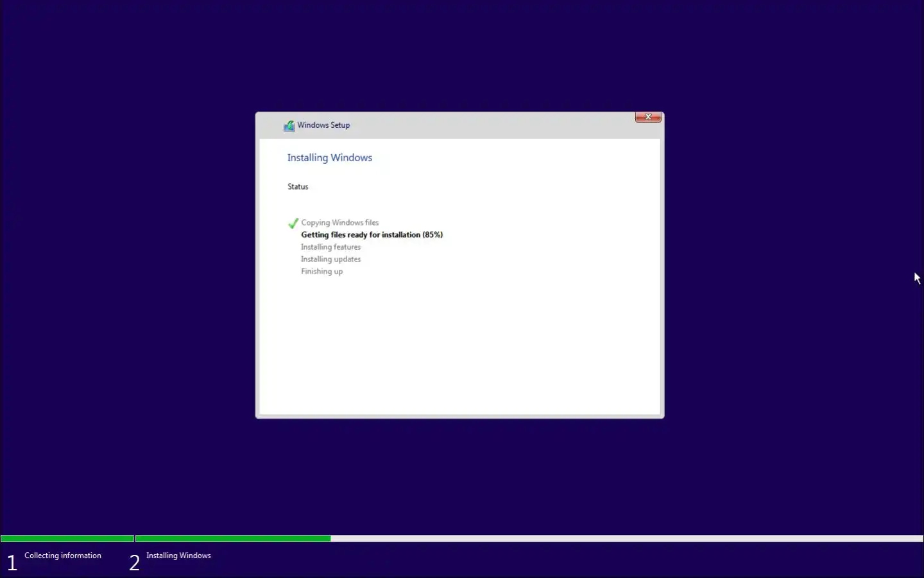The width and height of the screenshot is (924, 578).
Task: Click step number 1 at bottom
Action: pyautogui.click(x=12, y=563)
